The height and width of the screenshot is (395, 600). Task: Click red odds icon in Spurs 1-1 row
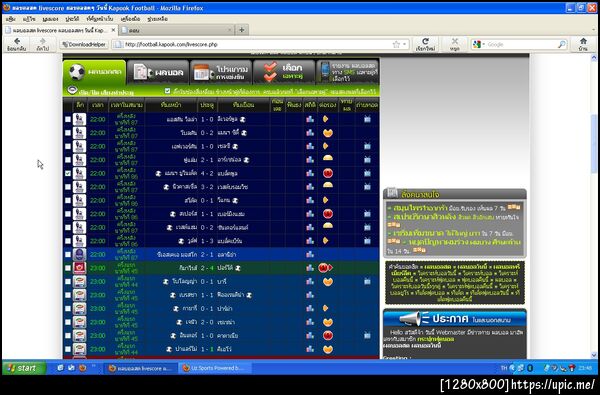pyautogui.click(x=328, y=214)
